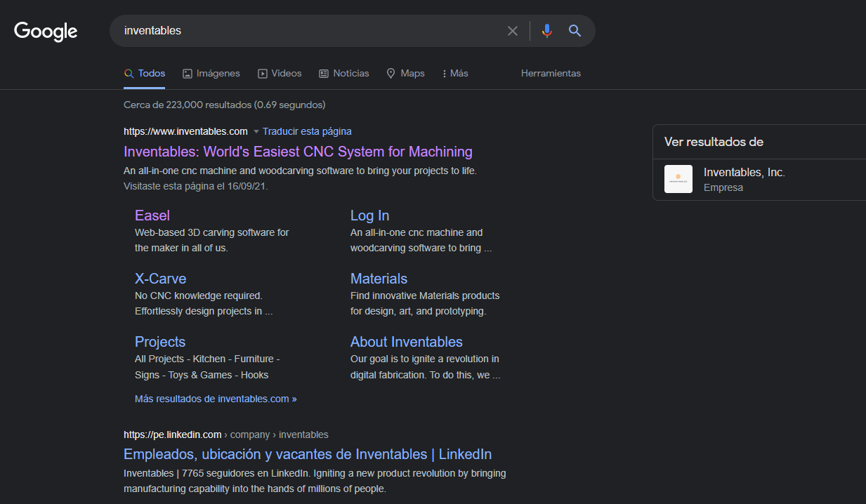The image size is (866, 504).
Task: Click 'Ver resultados de' heading
Action: (714, 142)
